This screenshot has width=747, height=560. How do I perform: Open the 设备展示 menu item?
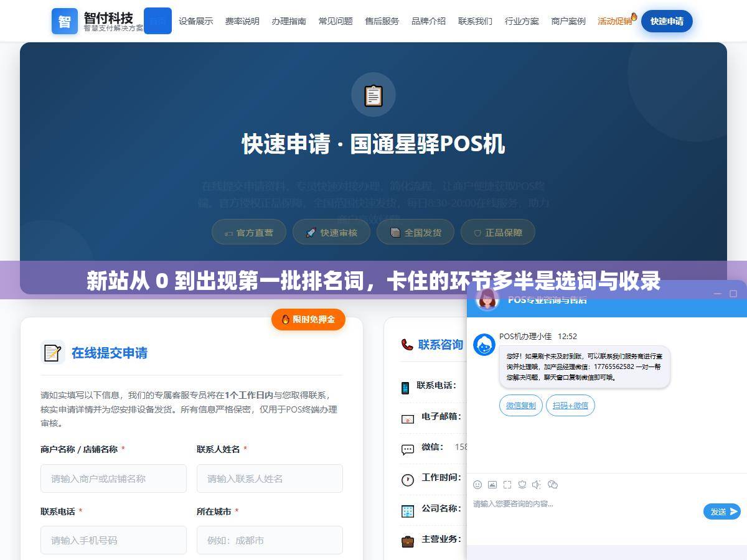pos(195,21)
